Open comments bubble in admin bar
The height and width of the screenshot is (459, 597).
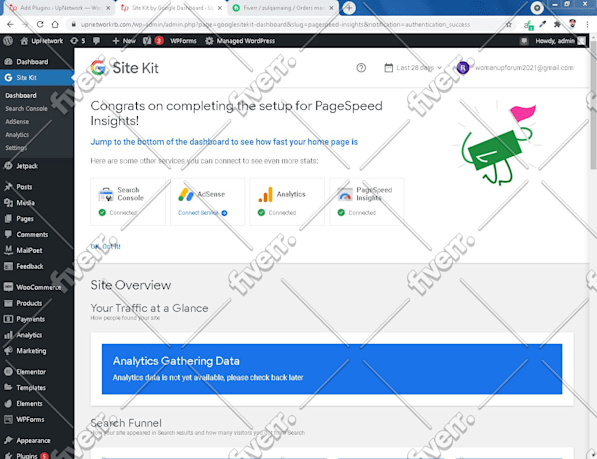tap(96, 41)
